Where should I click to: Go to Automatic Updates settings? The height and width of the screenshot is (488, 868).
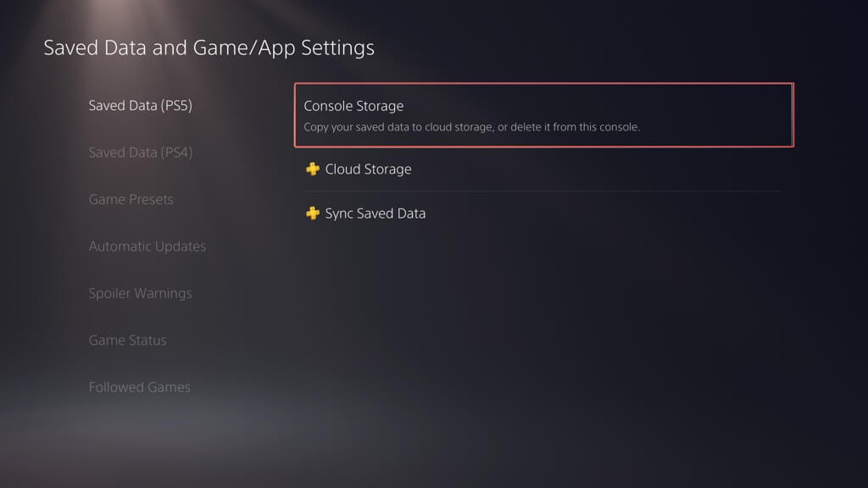(x=147, y=247)
